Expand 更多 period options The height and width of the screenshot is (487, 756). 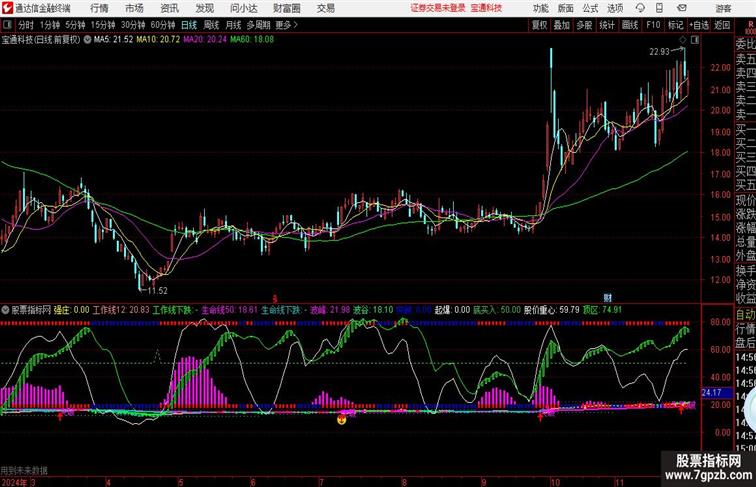pos(286,25)
